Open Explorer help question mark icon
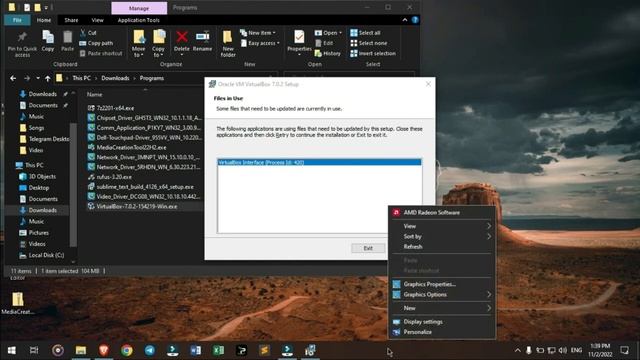 click(x=415, y=20)
